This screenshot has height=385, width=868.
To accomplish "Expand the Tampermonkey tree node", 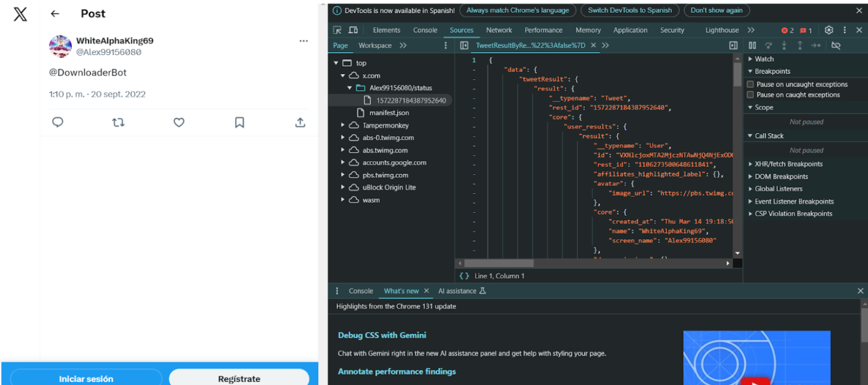I will click(343, 125).
